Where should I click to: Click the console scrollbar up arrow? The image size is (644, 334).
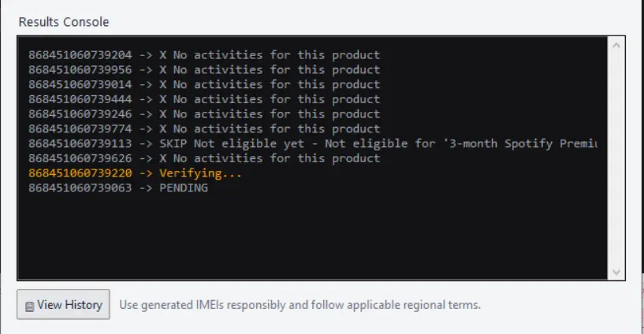[616, 46]
